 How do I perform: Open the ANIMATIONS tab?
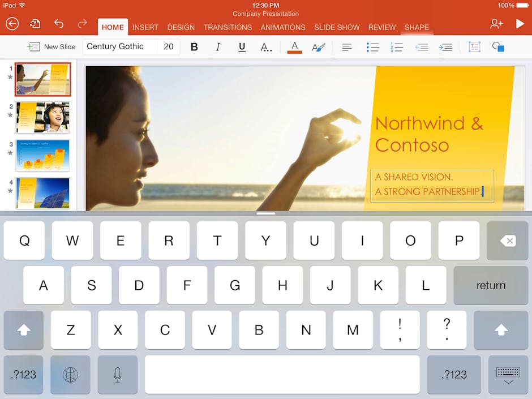283,27
